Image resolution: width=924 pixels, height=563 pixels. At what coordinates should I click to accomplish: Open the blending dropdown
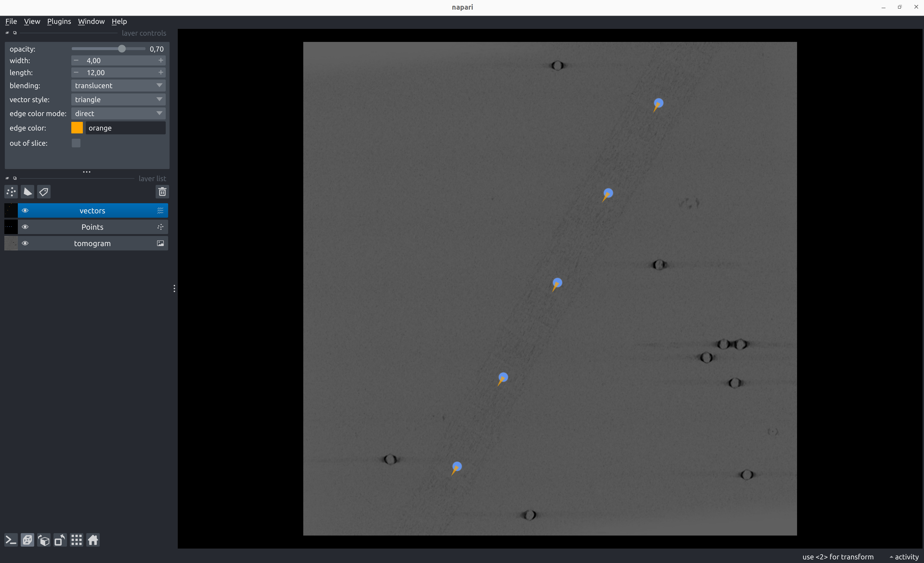[119, 85]
